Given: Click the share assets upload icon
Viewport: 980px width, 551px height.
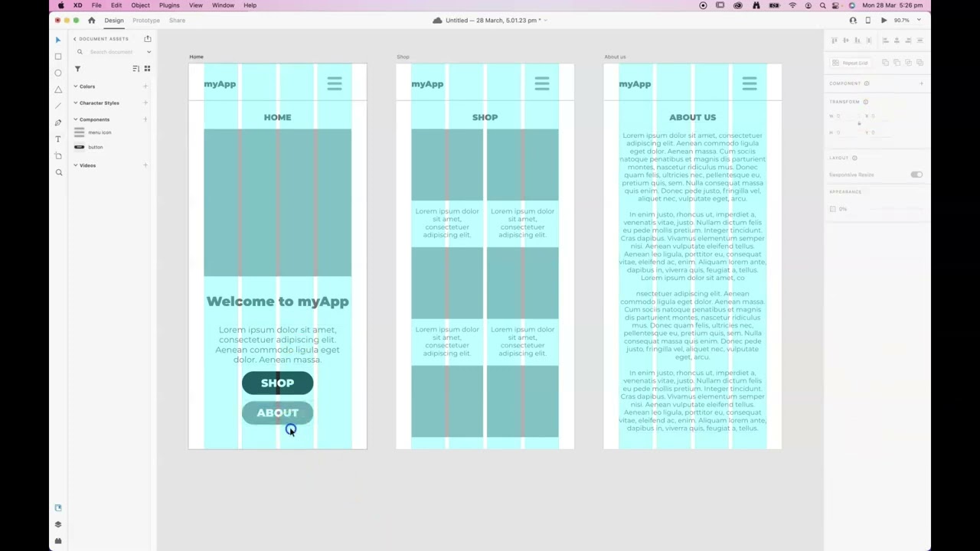Looking at the screenshot, I should (x=148, y=39).
